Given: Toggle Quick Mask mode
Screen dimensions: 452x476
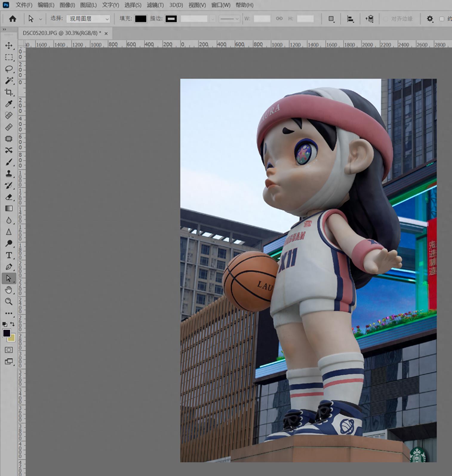Looking at the screenshot, I should [9, 350].
